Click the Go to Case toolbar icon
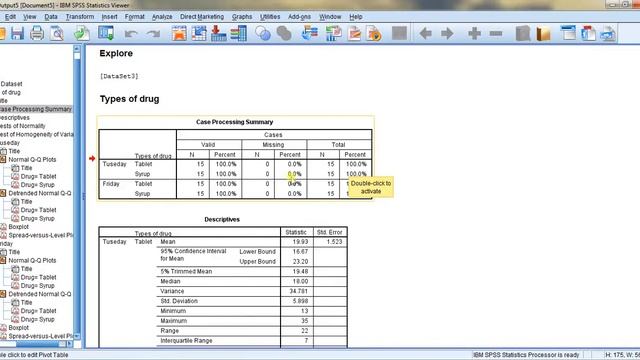The width and height of the screenshot is (640, 360). [199, 33]
